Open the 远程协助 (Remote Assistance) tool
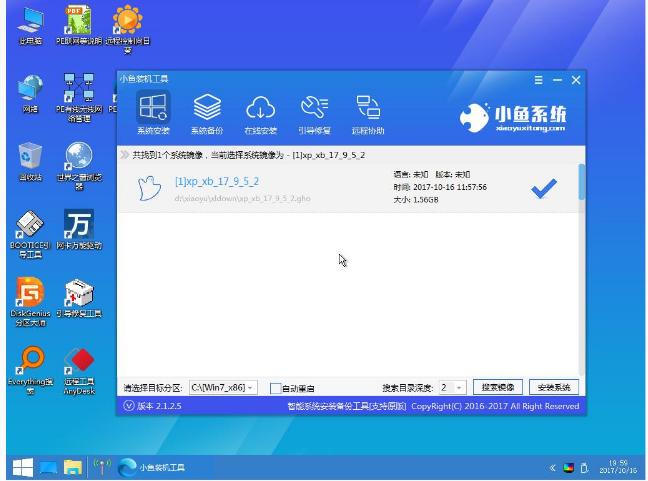This screenshot has height=481, width=648. [368, 112]
